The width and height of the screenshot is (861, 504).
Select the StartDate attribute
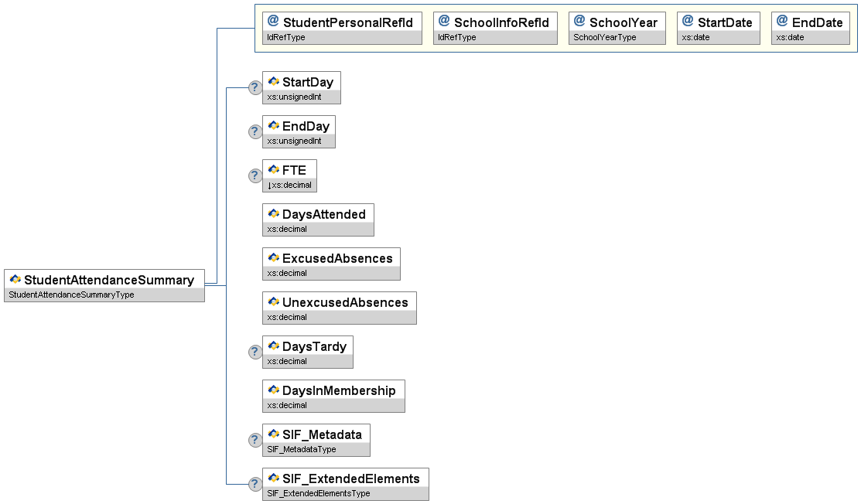point(719,28)
